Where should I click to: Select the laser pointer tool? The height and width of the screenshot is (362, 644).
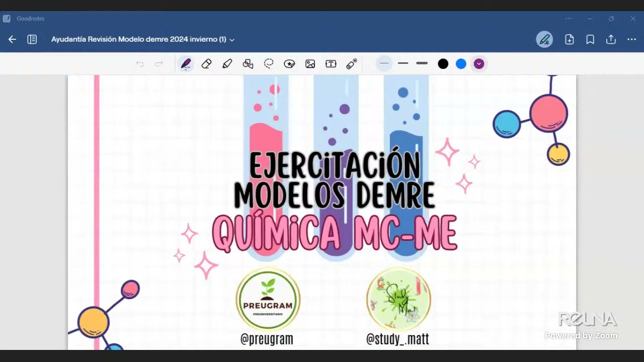tap(352, 64)
